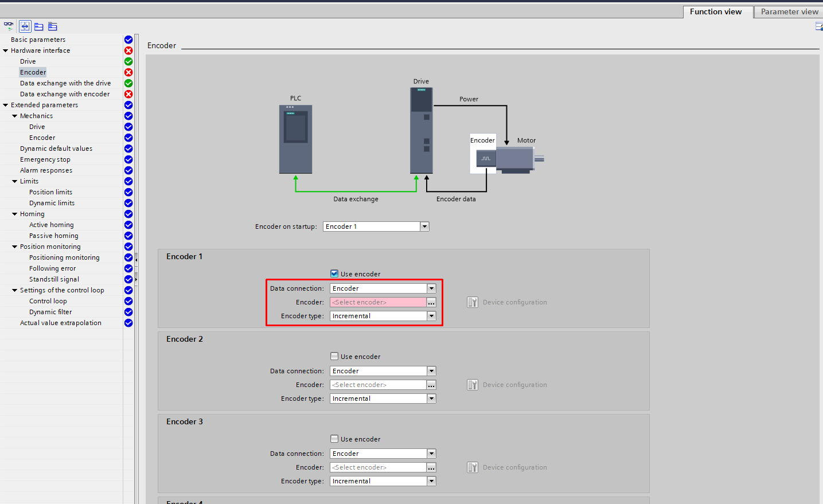Click green check status icon beside Data exchange with the drive
823x504 pixels.
click(x=128, y=83)
